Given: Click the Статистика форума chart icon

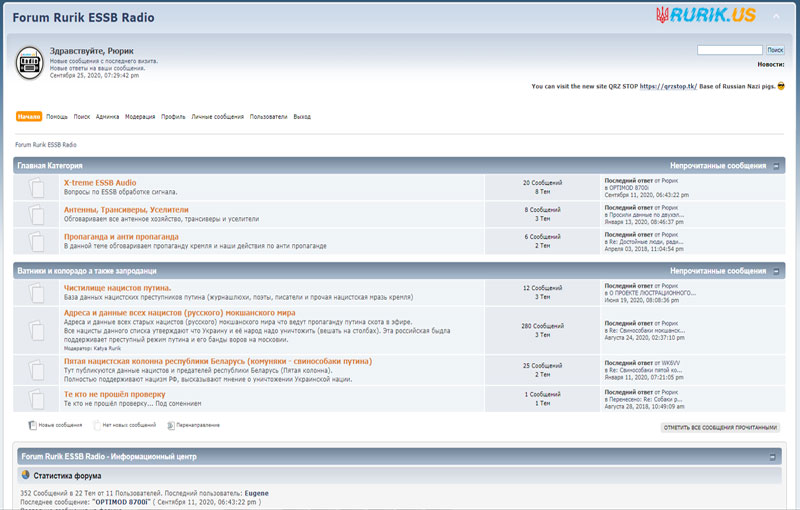Looking at the screenshot, I should (26, 475).
